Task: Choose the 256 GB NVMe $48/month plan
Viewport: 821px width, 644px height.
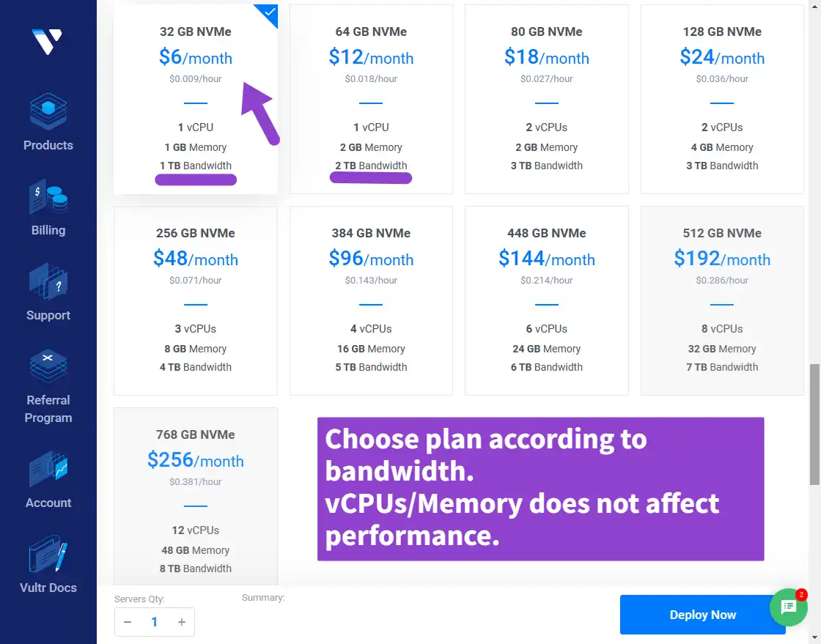Action: [195, 301]
